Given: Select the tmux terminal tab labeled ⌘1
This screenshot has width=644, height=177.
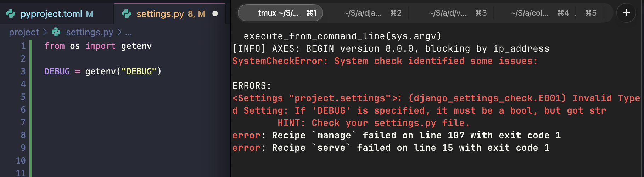Looking at the screenshot, I should 280,13.
